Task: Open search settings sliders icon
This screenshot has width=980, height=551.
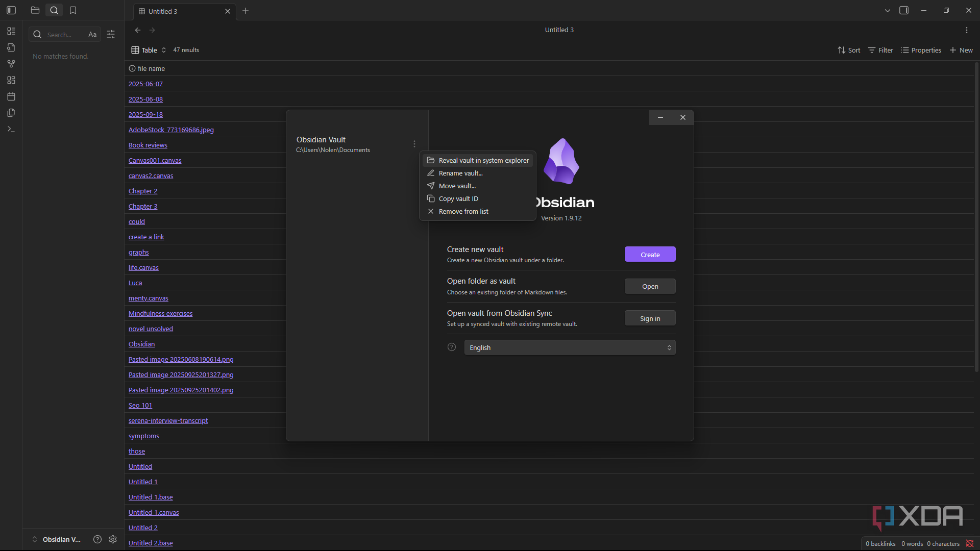Action: (x=111, y=34)
